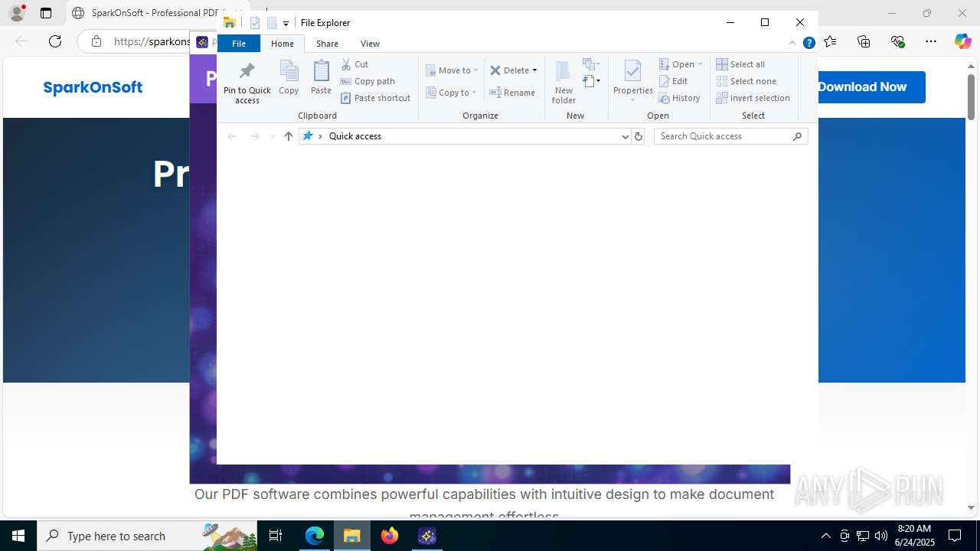980x551 pixels.
Task: Click Pin to Quick access in ribbon
Action: 247,83
